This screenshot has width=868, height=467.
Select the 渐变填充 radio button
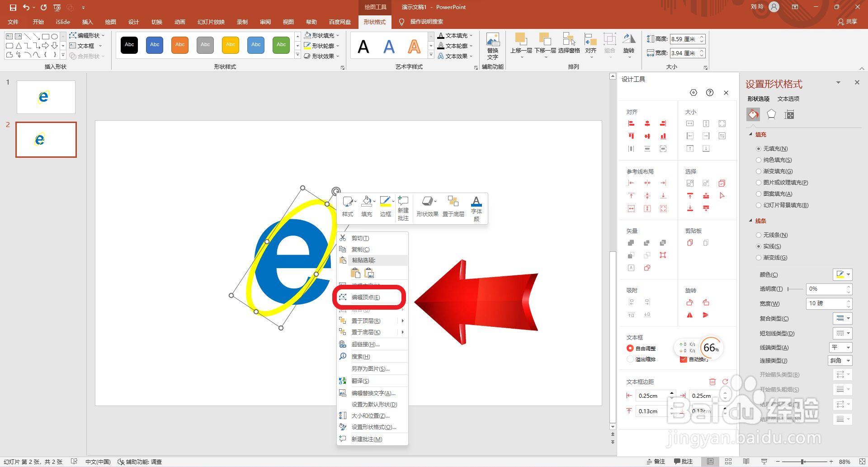tap(759, 171)
